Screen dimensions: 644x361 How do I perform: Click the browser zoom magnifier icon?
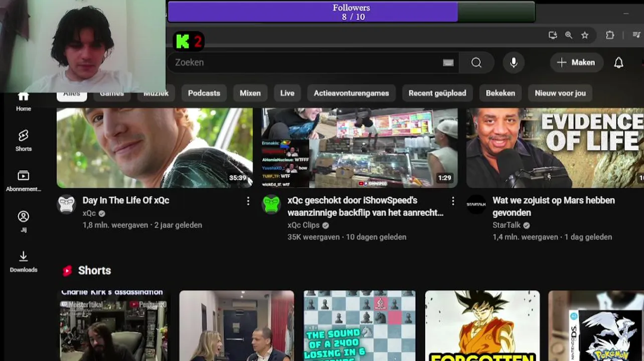[569, 35]
